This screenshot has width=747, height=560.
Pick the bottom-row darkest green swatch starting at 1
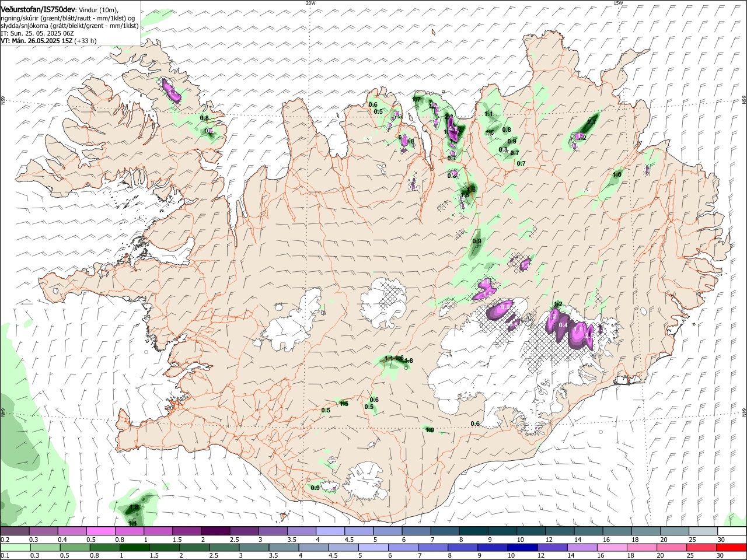pyautogui.click(x=135, y=547)
